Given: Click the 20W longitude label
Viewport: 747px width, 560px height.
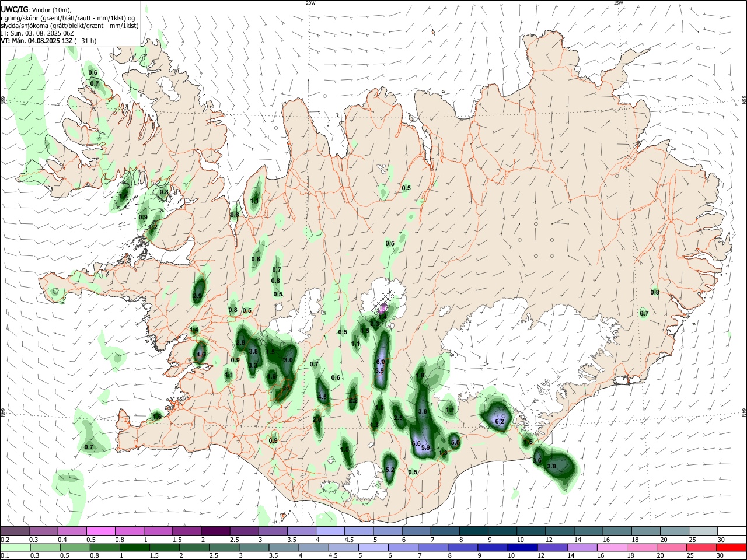Looking at the screenshot, I should click(310, 3).
